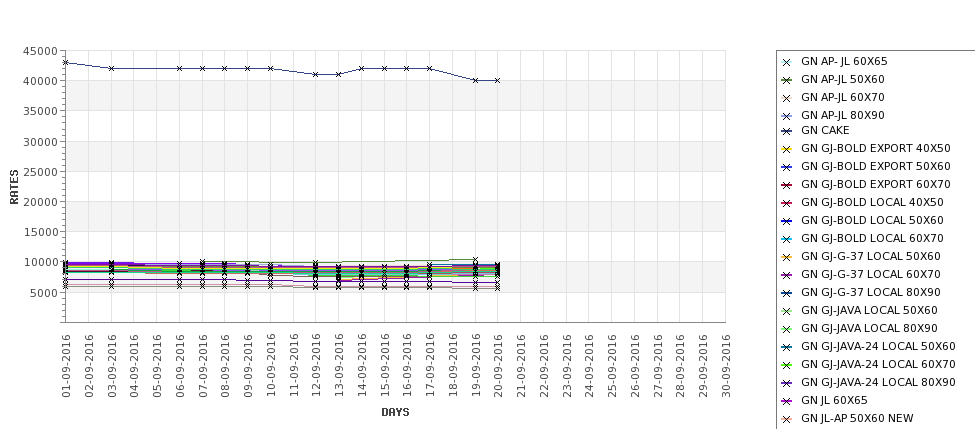
Task: Click x-axis date label 20-09-2016
Action: tap(499, 366)
